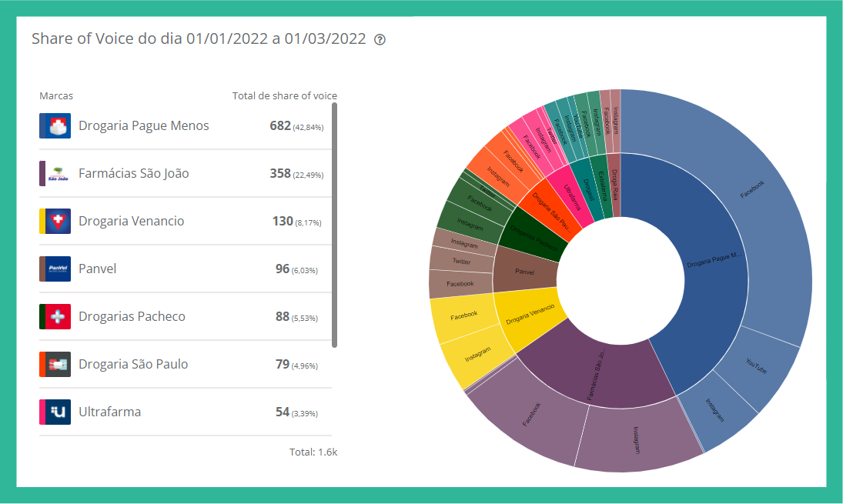Select the large blue Facebook outer segment
843x504 pixels.
[x=739, y=200]
